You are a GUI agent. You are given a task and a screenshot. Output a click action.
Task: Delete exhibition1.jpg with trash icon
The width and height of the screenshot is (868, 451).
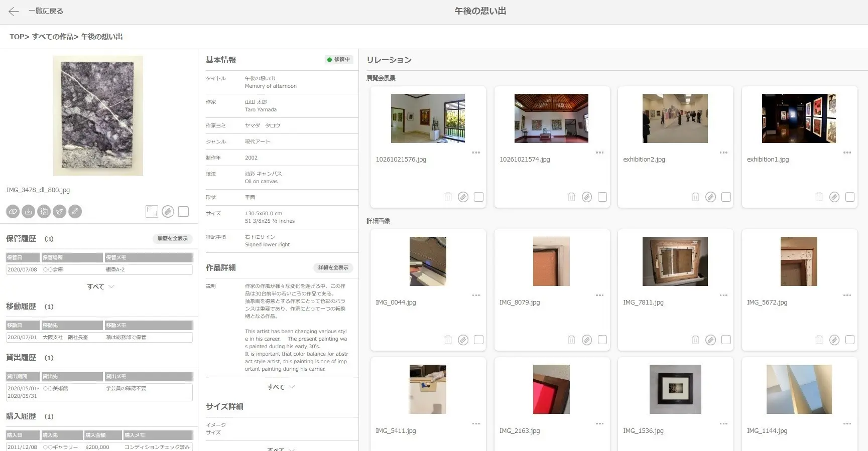[819, 197]
